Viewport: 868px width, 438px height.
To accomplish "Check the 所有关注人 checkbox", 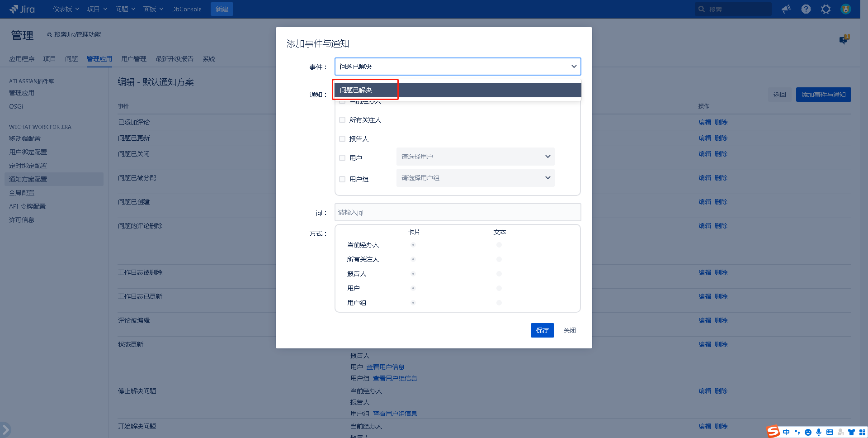I will coord(342,120).
